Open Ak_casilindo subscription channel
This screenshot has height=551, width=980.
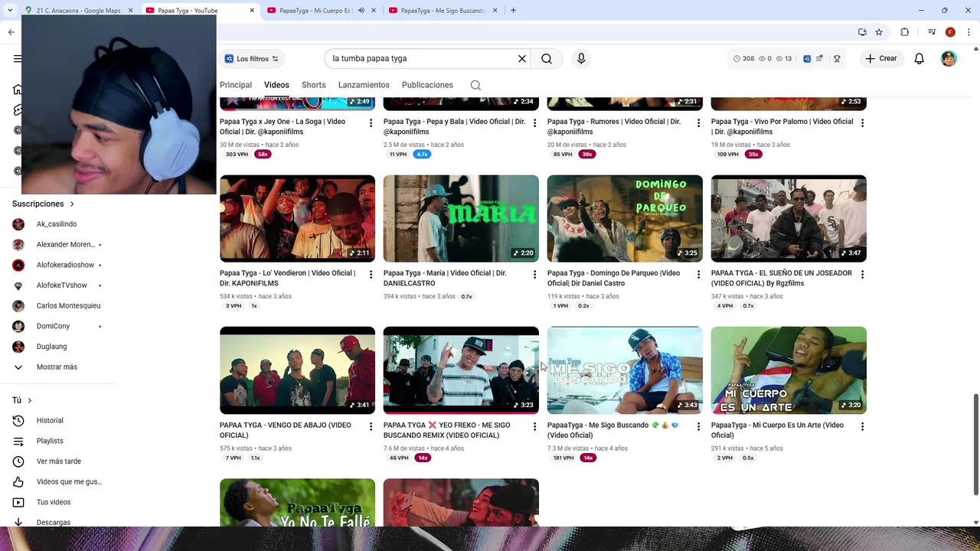tap(58, 224)
